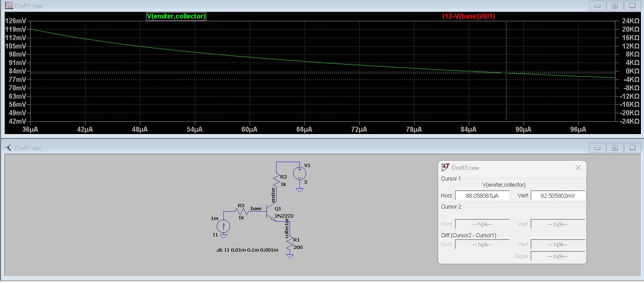Maximize the Draft1.raw waveform window
The height and width of the screenshot is (283, 644).
(615, 6)
